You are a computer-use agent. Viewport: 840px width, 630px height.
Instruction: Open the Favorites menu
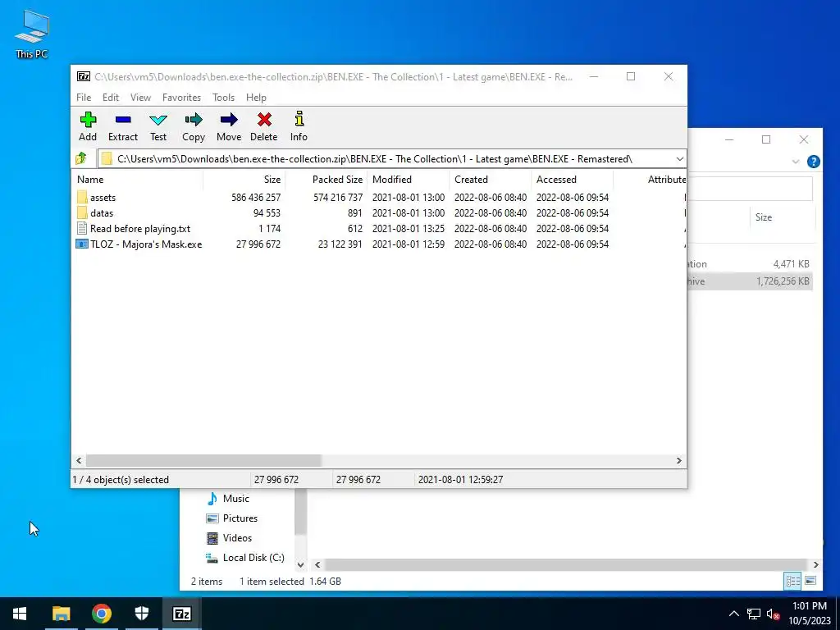[x=181, y=98]
